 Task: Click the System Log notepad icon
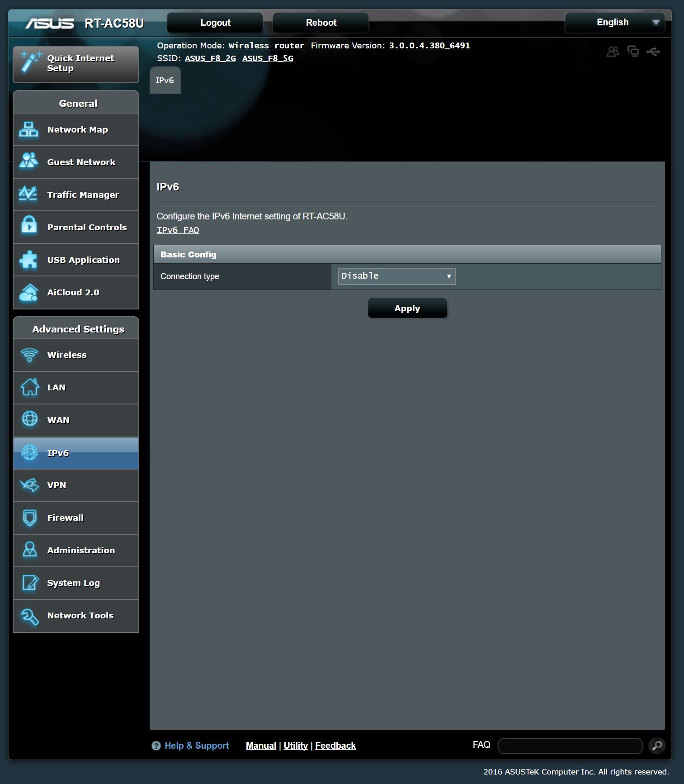(x=30, y=583)
